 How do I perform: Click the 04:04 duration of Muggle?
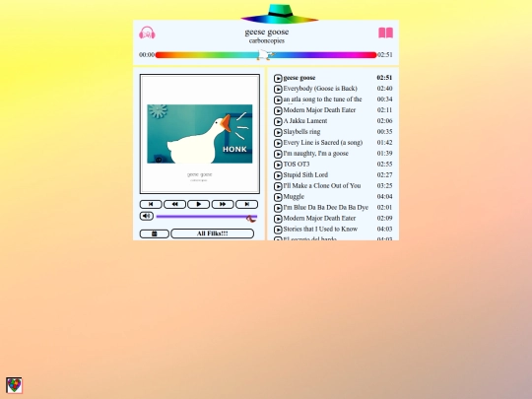(385, 197)
